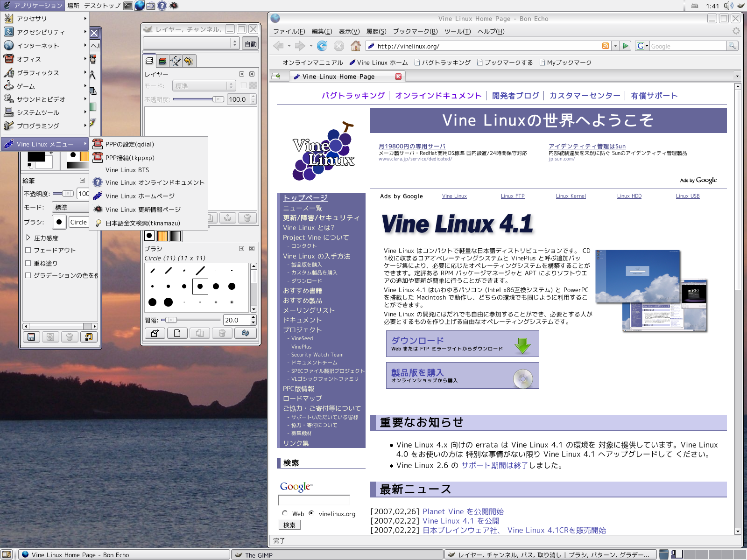Open the Undo History tab icon
747x560 pixels.
point(189,61)
